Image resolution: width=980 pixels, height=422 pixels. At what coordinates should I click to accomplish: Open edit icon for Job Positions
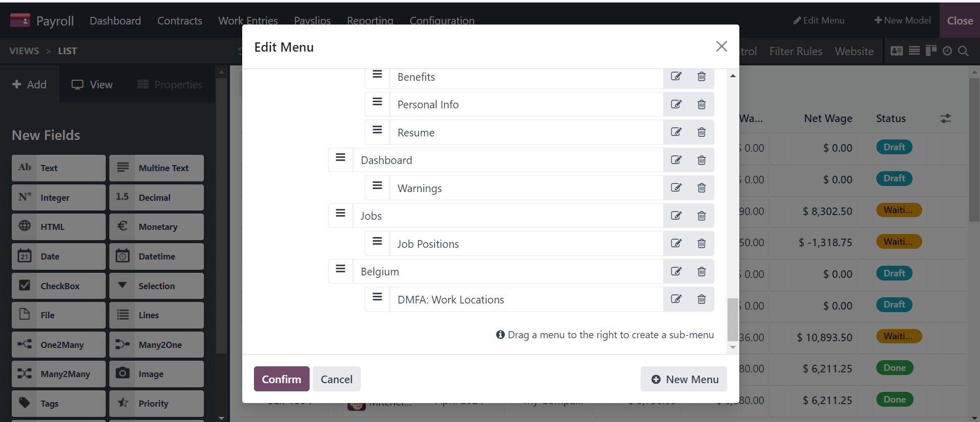676,244
